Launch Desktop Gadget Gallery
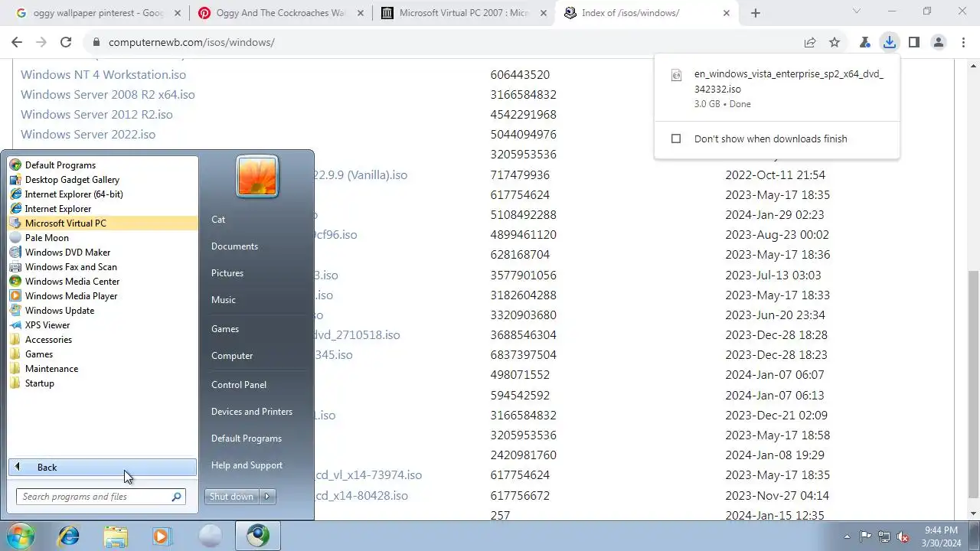Screen dimensions: 980x551 coord(72,180)
